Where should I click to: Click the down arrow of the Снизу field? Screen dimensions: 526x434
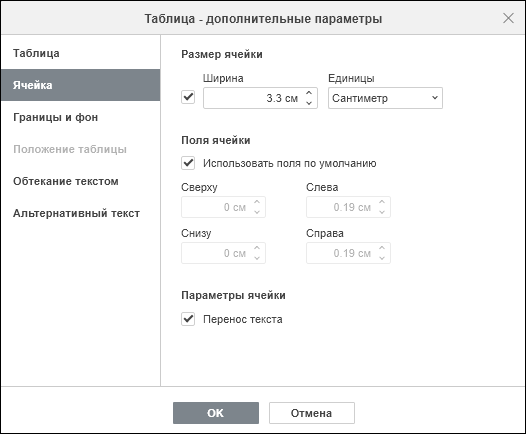tap(257, 258)
